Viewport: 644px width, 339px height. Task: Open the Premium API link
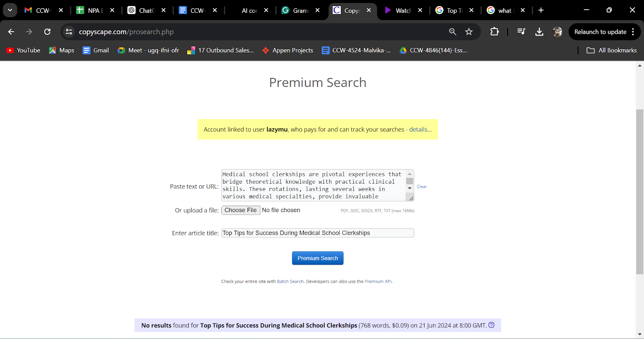pos(378,281)
